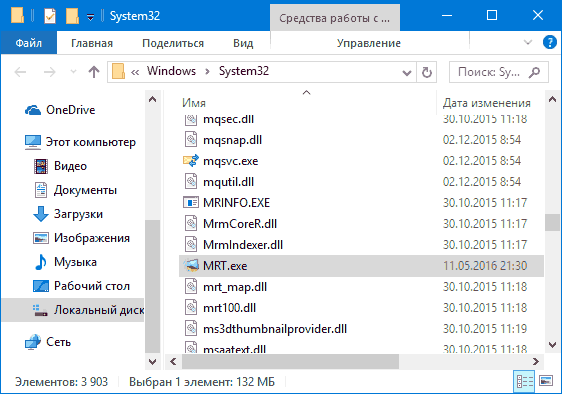Screen dimensions: 562x394
Task: Expand the quick access toolbar customize dropdown
Action: point(91,16)
